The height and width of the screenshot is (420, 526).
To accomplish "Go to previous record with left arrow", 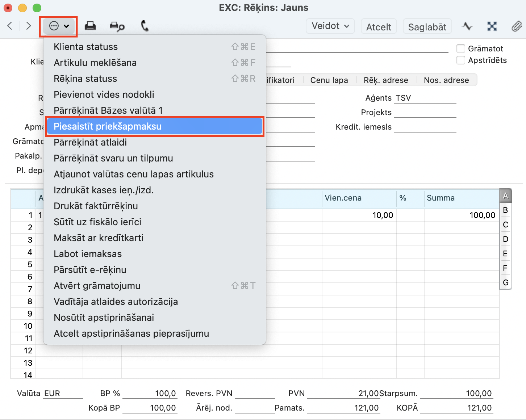I will (10, 26).
